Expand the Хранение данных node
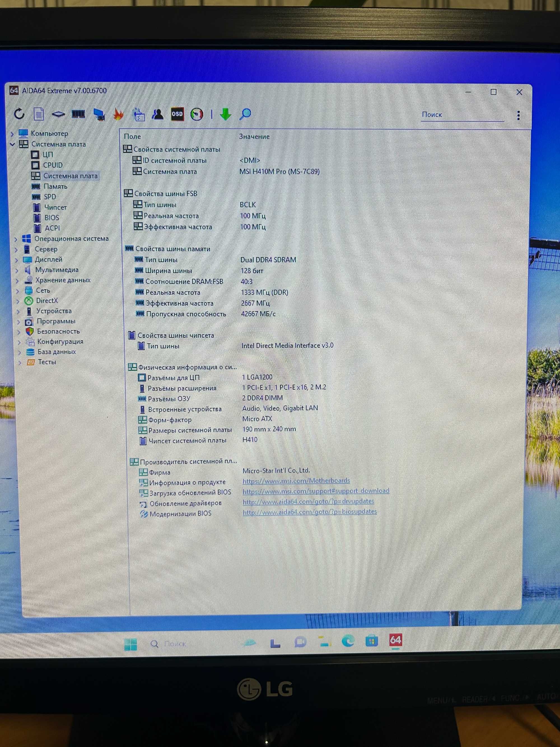Viewport: 560px width, 747px height. (x=17, y=281)
